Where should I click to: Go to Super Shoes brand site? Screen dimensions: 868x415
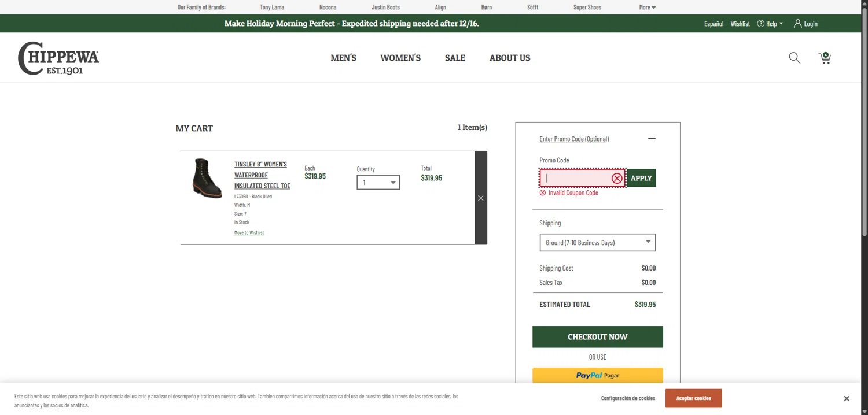point(587,7)
